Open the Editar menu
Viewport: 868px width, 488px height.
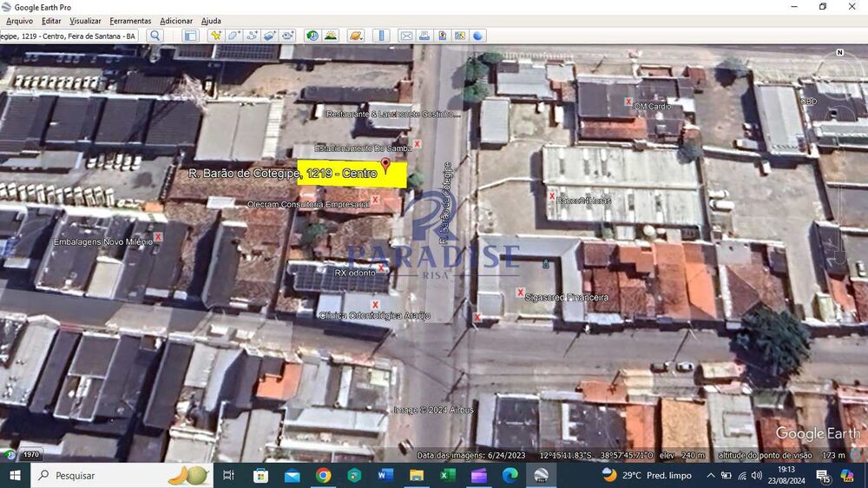coord(51,21)
